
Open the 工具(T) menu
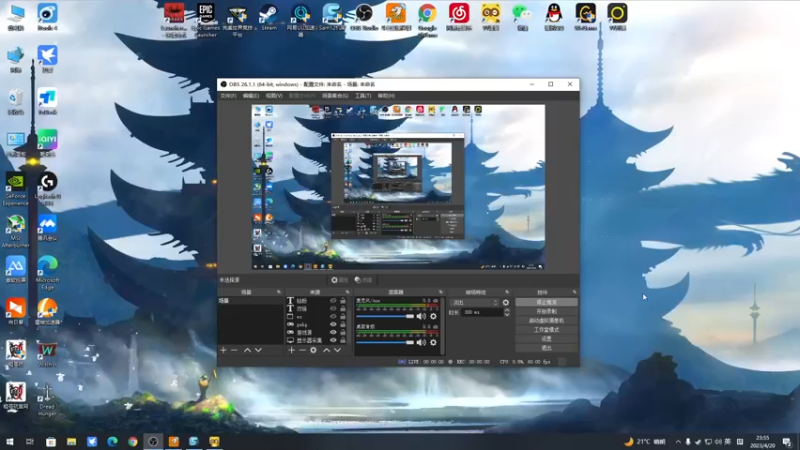(363, 96)
